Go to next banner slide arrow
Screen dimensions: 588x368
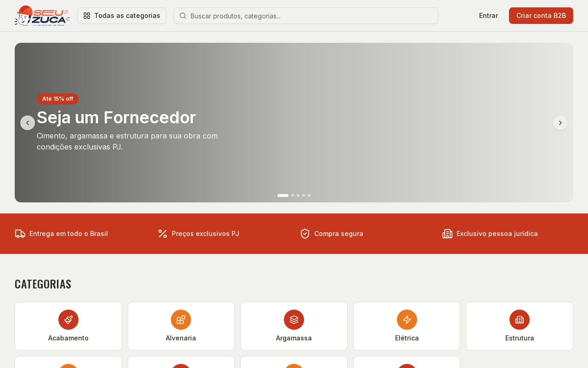click(x=560, y=123)
